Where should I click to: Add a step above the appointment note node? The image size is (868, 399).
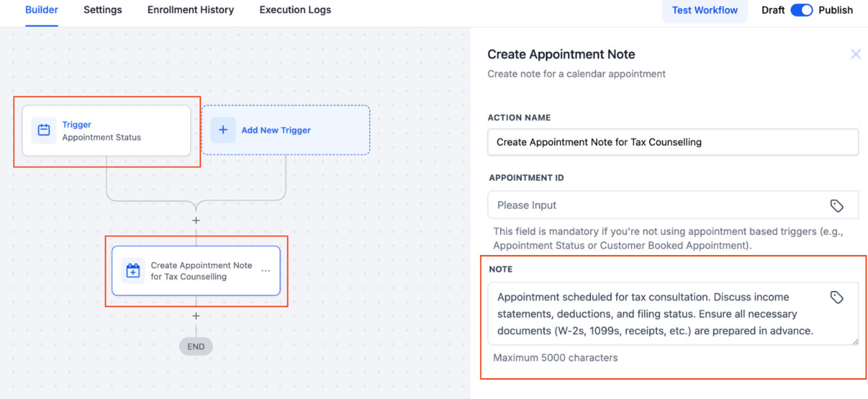196,221
